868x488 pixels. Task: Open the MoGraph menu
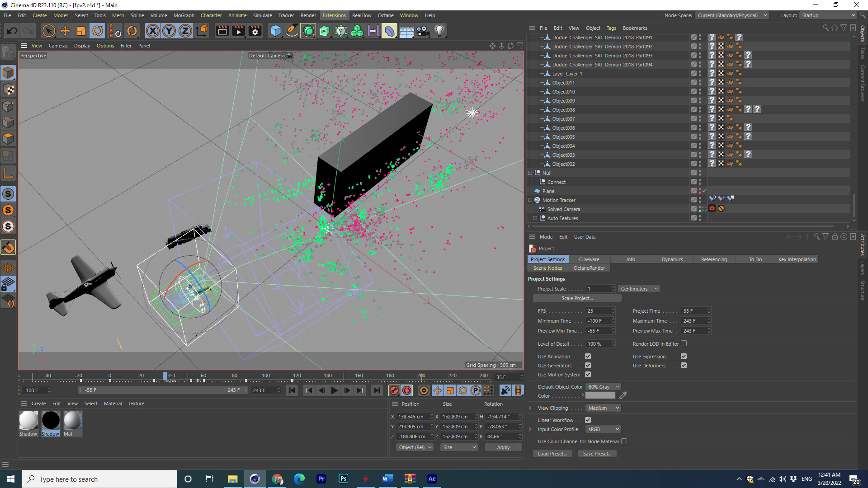coord(184,15)
